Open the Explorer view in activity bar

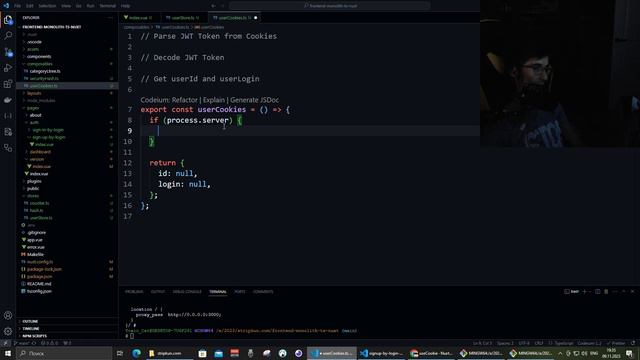click(x=8, y=20)
